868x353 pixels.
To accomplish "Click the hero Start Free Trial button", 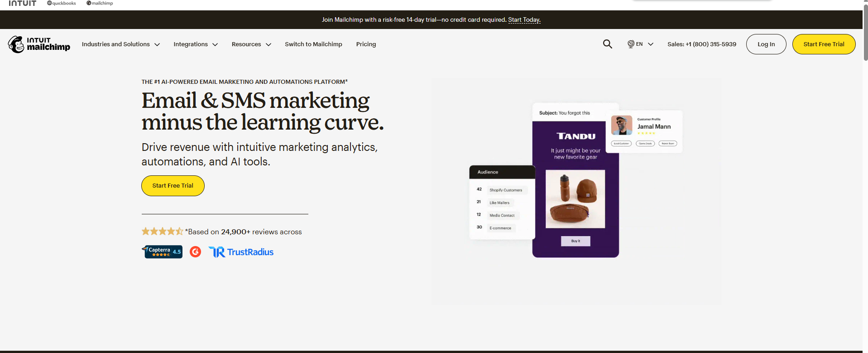I will [x=173, y=186].
